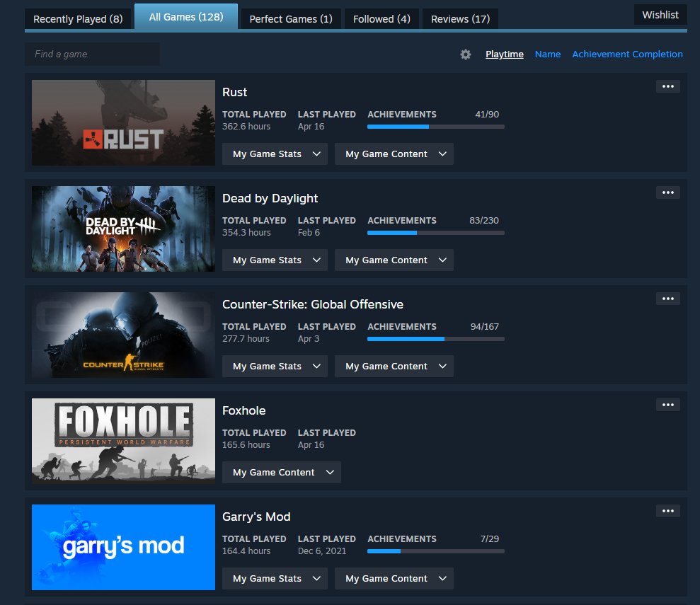Open the Foxhole cover image
This screenshot has width=700, height=605.
123,442
